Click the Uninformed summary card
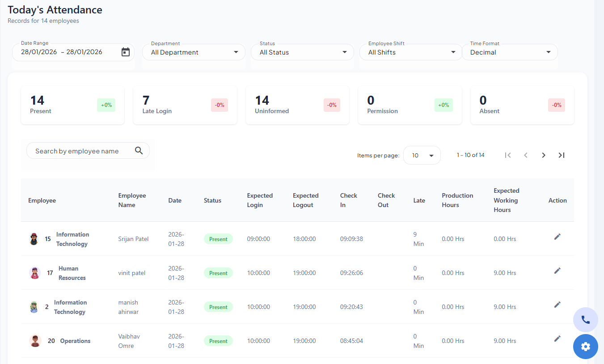The image size is (604, 364). (297, 105)
